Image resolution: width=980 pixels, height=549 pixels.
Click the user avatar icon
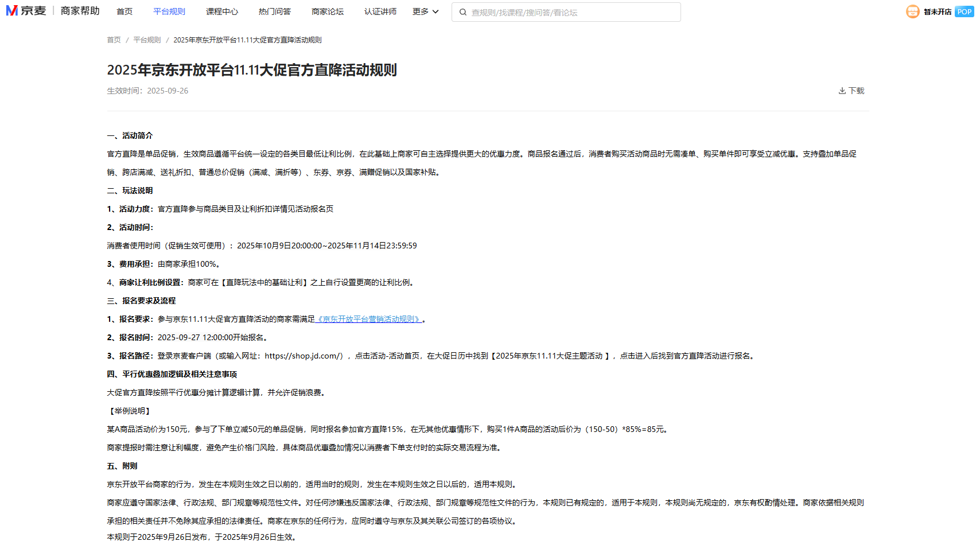[912, 11]
